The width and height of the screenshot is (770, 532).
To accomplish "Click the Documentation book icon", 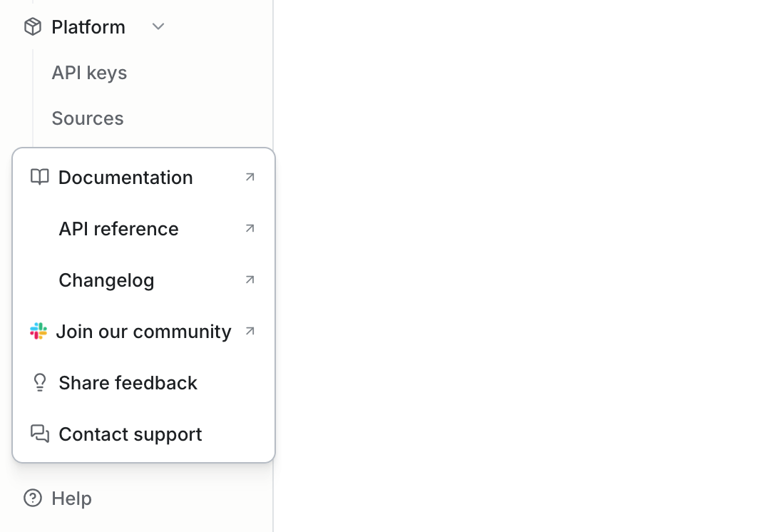I will coord(39,177).
